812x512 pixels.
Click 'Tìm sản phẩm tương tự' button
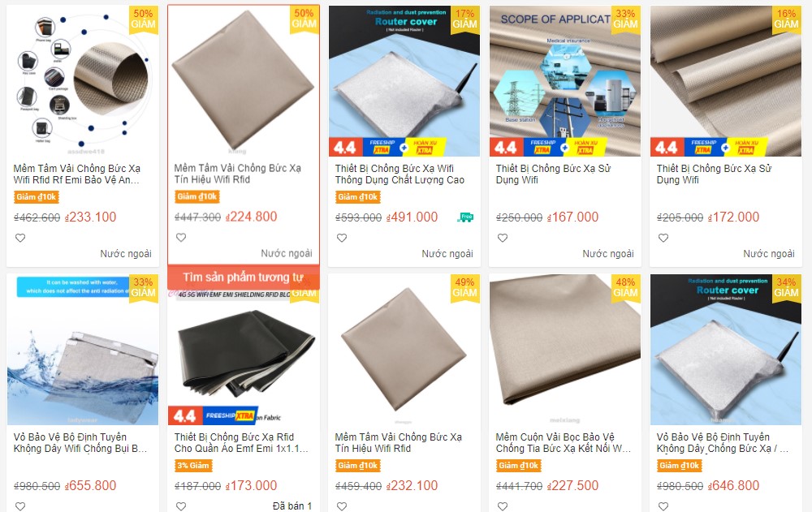coord(243,278)
